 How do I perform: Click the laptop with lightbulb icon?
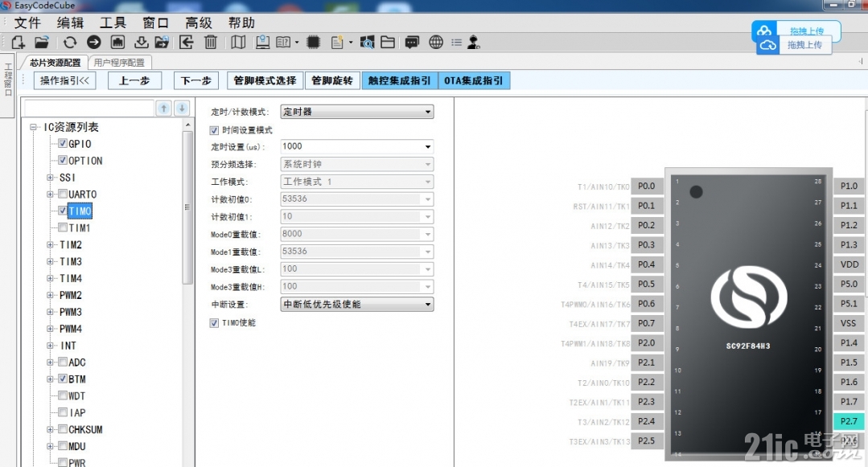(x=262, y=42)
